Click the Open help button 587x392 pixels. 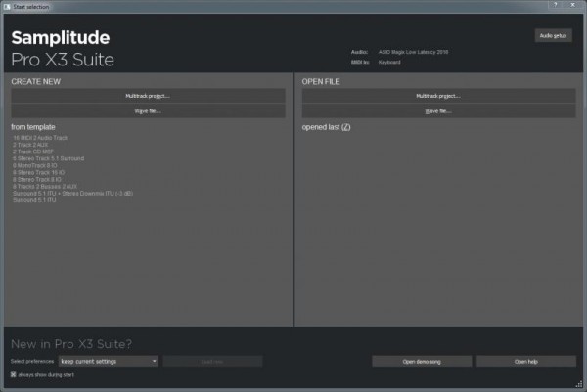click(x=526, y=362)
